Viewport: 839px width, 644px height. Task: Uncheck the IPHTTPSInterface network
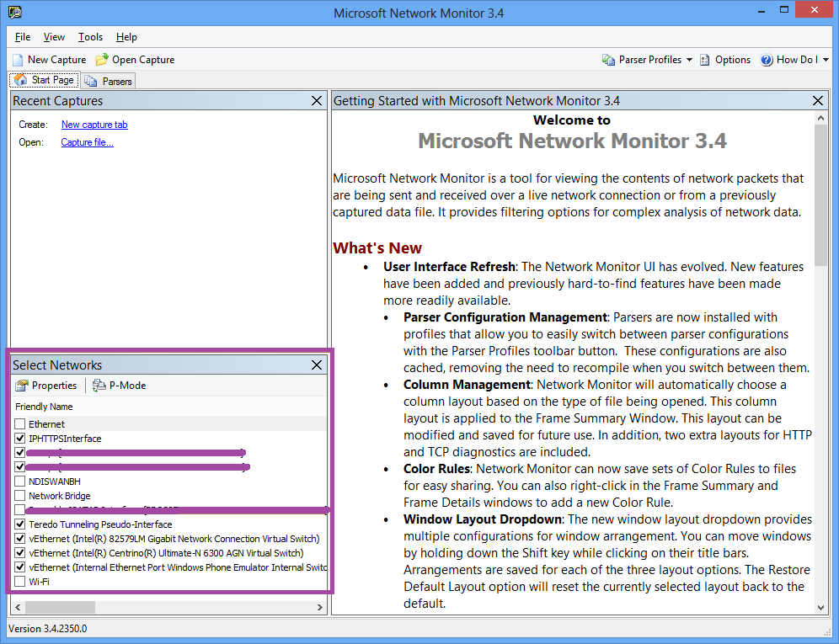pyautogui.click(x=20, y=439)
